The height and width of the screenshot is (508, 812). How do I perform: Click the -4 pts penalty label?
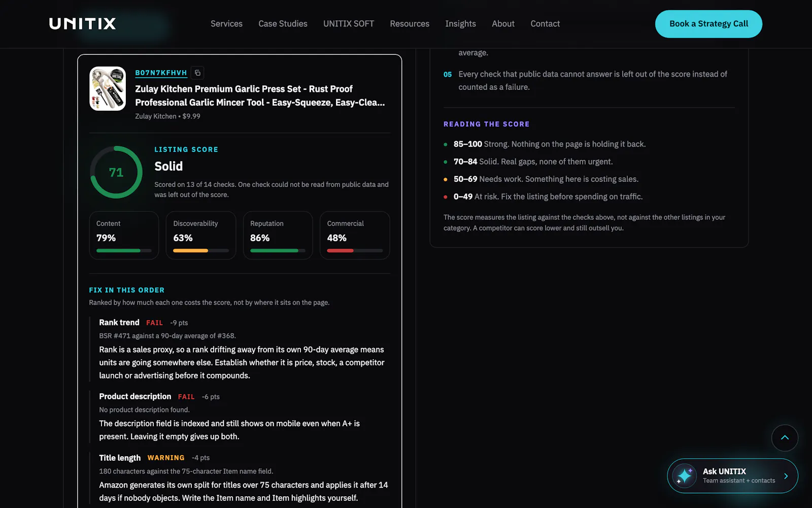(200, 458)
